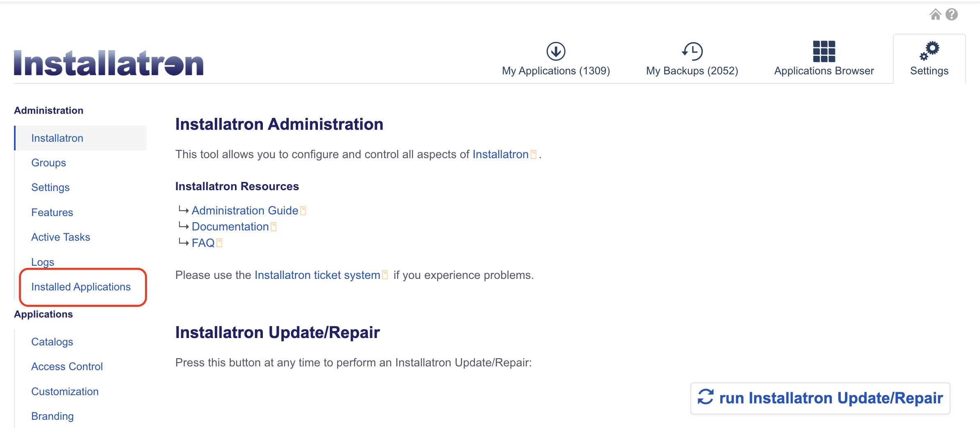This screenshot has width=980, height=428.
Task: Click the Installatron link in intro sentence
Action: point(500,154)
